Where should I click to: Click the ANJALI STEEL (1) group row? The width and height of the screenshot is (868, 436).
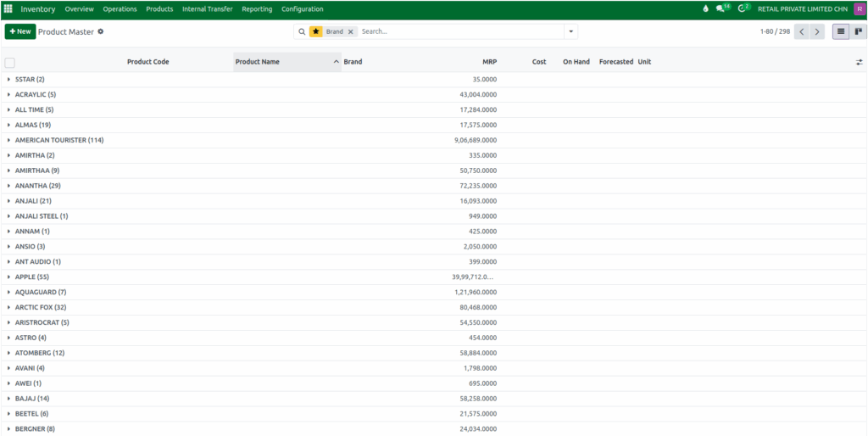[434, 216]
